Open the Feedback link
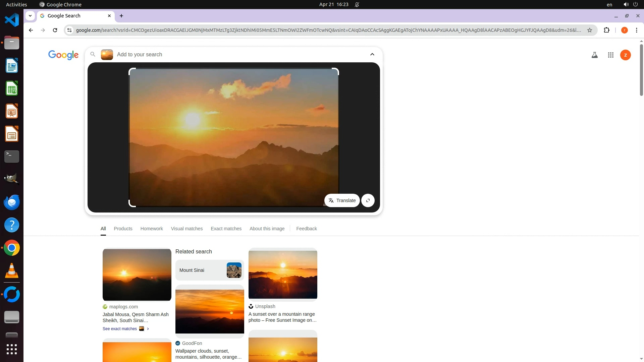This screenshot has height=362, width=644. 306,229
